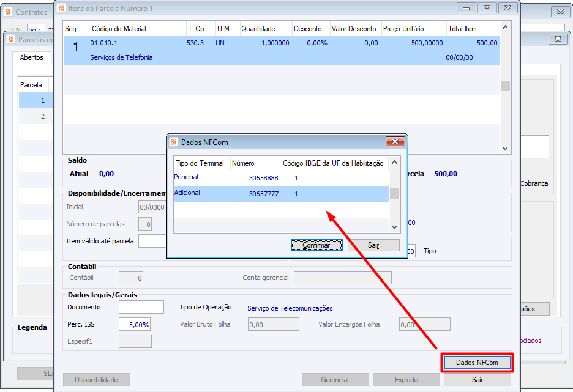The image size is (573, 392).
Task: Click the Número de parcelas field
Action: [x=144, y=224]
